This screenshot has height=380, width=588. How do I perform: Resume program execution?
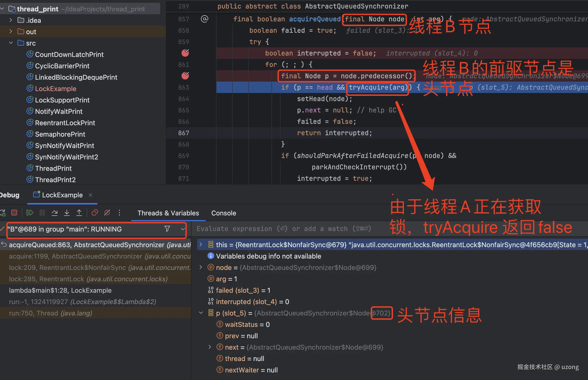pyautogui.click(x=30, y=213)
